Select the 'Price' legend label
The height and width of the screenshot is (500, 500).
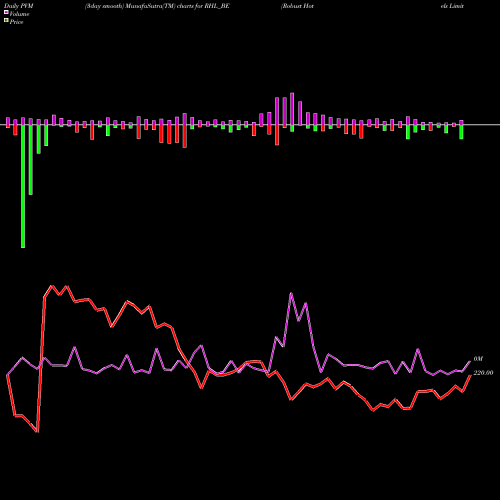(16, 22)
